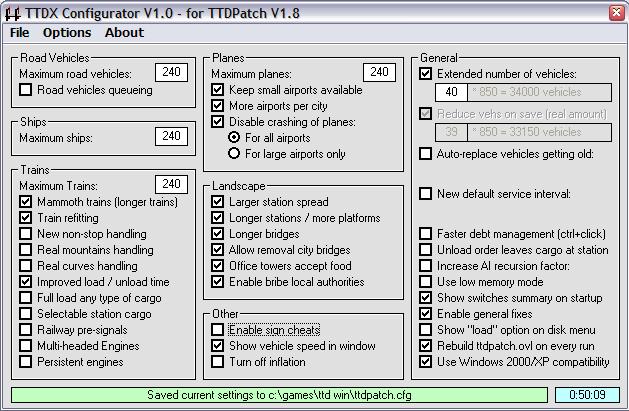Enable New non-stop handling
The height and width of the screenshot is (411, 629).
26,233
